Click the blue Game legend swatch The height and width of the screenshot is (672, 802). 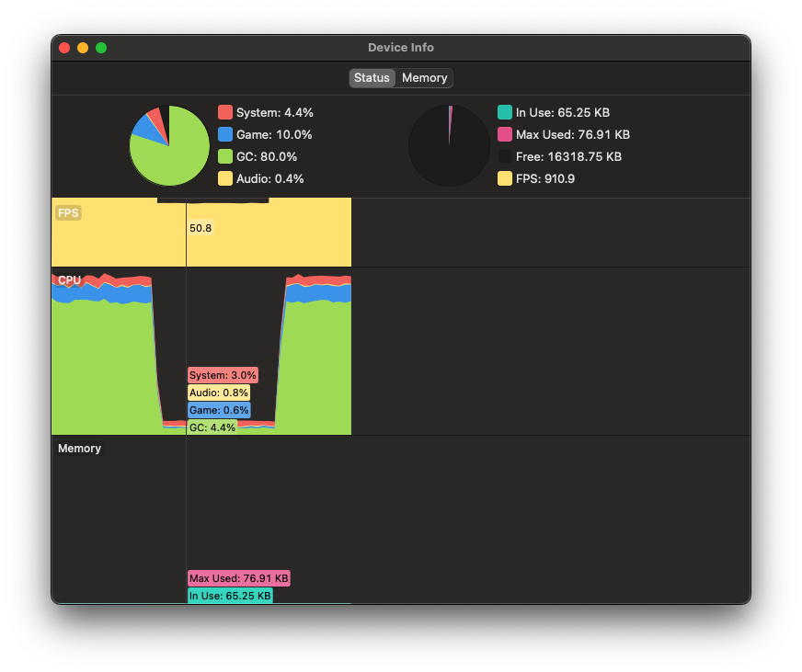pos(225,134)
